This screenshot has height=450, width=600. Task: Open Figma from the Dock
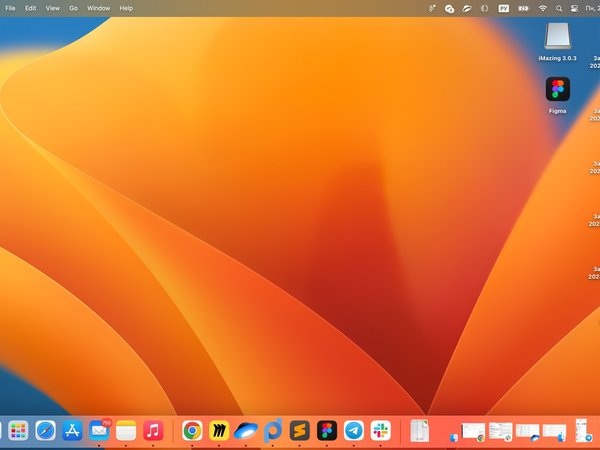click(327, 431)
